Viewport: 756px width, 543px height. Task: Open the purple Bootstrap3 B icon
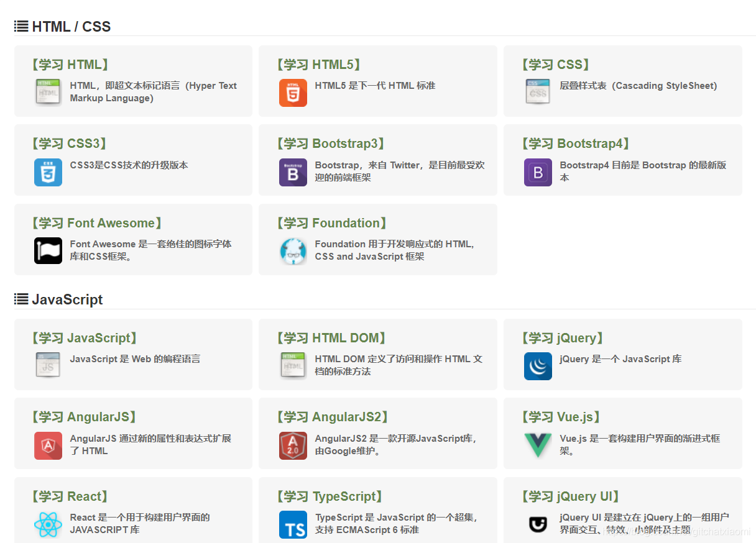click(x=293, y=172)
